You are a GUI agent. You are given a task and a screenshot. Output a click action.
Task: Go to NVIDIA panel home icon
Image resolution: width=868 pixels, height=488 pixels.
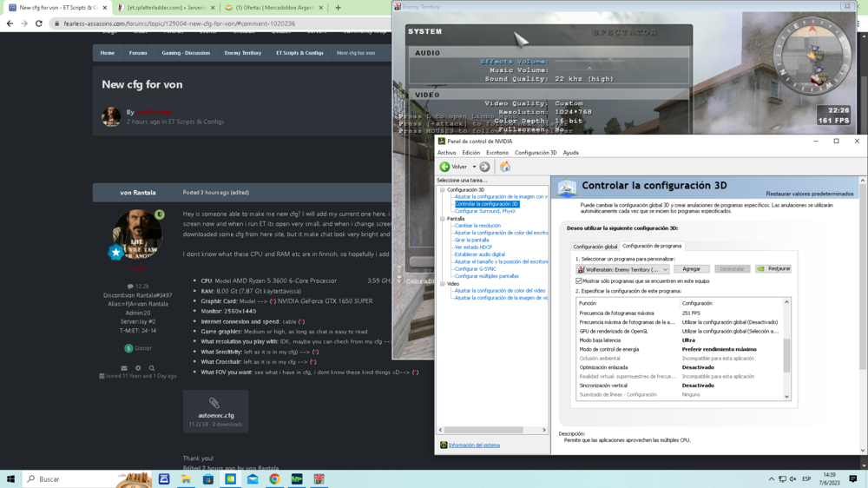505,167
